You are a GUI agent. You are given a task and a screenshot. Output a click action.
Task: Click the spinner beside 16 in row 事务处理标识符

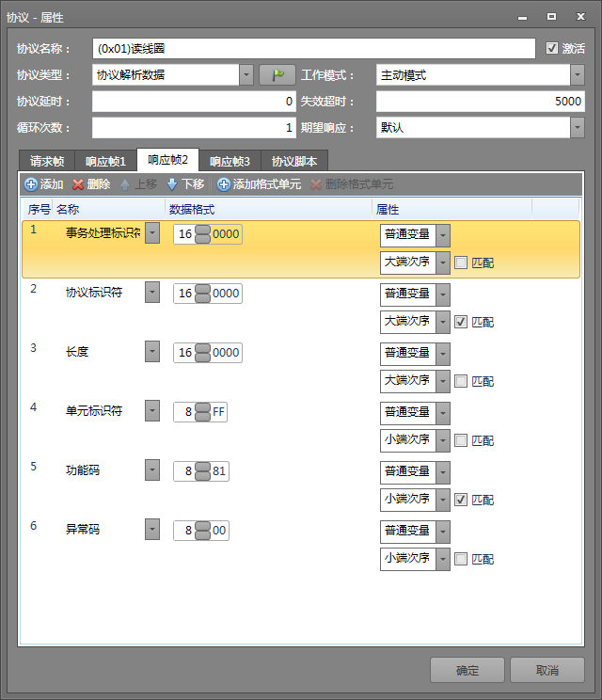[x=202, y=234]
